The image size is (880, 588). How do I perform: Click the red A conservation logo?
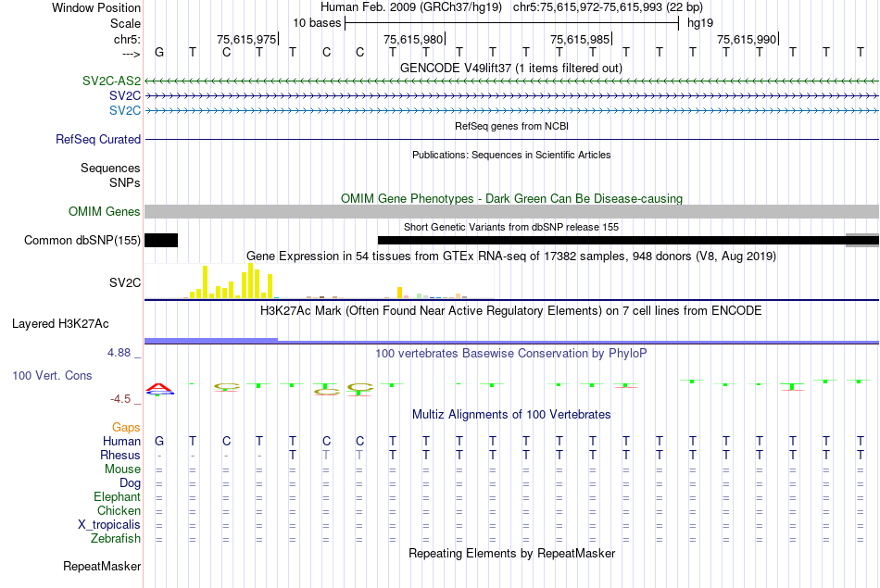[x=159, y=386]
